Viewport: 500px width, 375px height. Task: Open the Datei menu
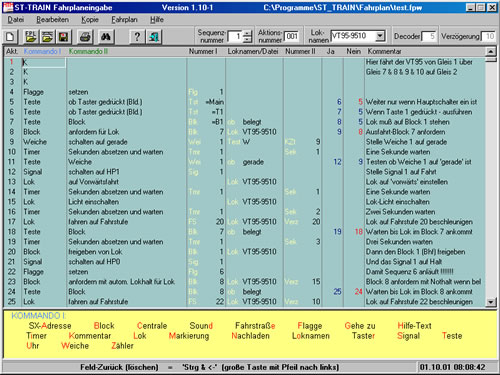pyautogui.click(x=16, y=20)
